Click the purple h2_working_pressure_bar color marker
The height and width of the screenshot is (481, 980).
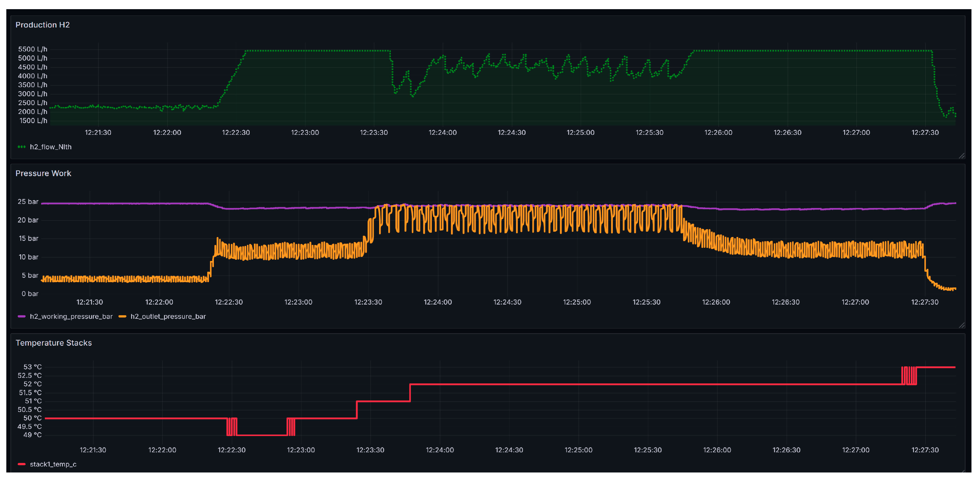22,317
